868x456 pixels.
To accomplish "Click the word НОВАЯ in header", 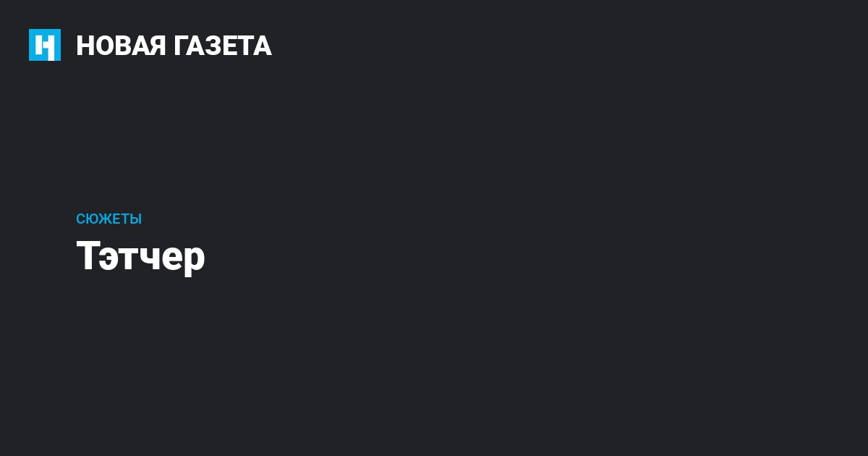I will [122, 46].
